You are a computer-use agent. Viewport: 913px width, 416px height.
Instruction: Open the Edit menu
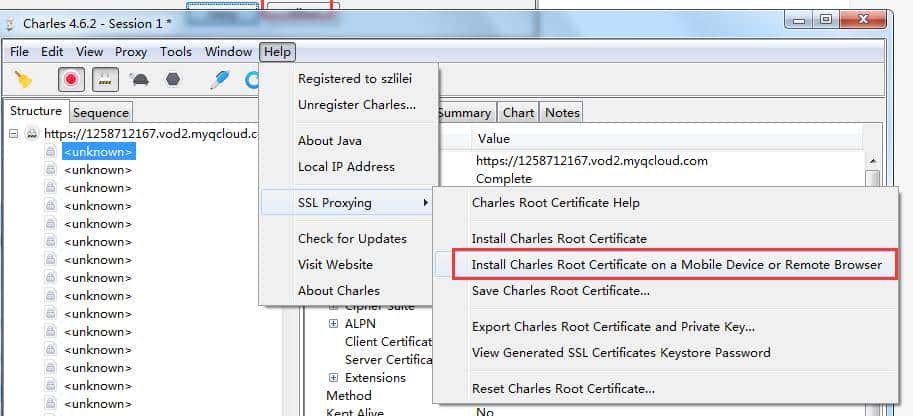coord(52,52)
